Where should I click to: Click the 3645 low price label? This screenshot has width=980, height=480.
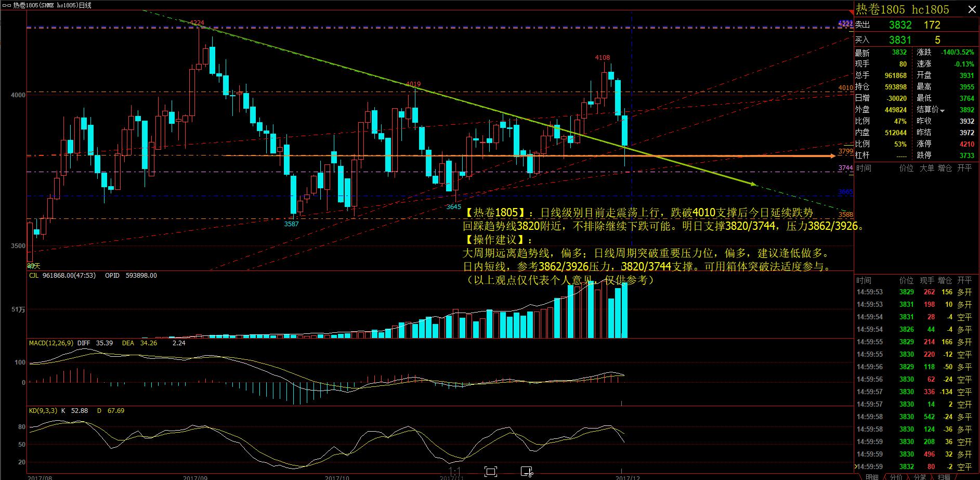pyautogui.click(x=454, y=206)
